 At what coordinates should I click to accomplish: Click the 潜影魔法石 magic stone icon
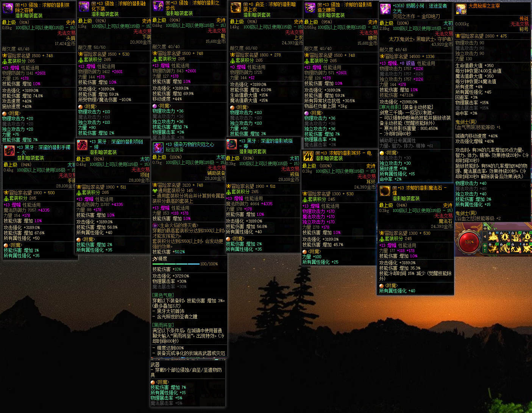385,191
